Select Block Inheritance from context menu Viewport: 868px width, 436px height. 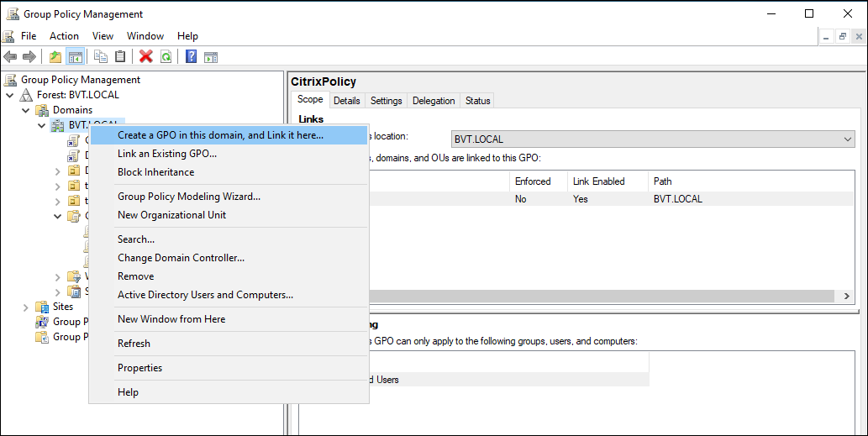point(155,172)
